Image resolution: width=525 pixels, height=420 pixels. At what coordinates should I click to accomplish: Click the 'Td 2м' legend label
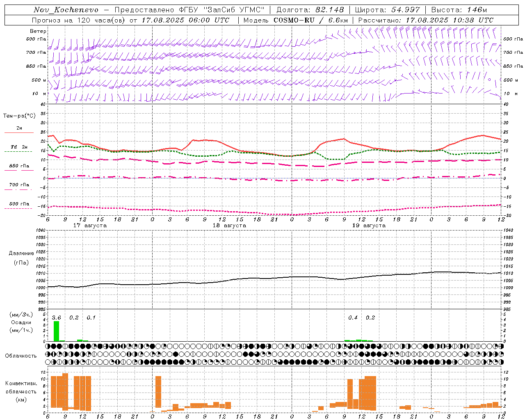[19, 147]
